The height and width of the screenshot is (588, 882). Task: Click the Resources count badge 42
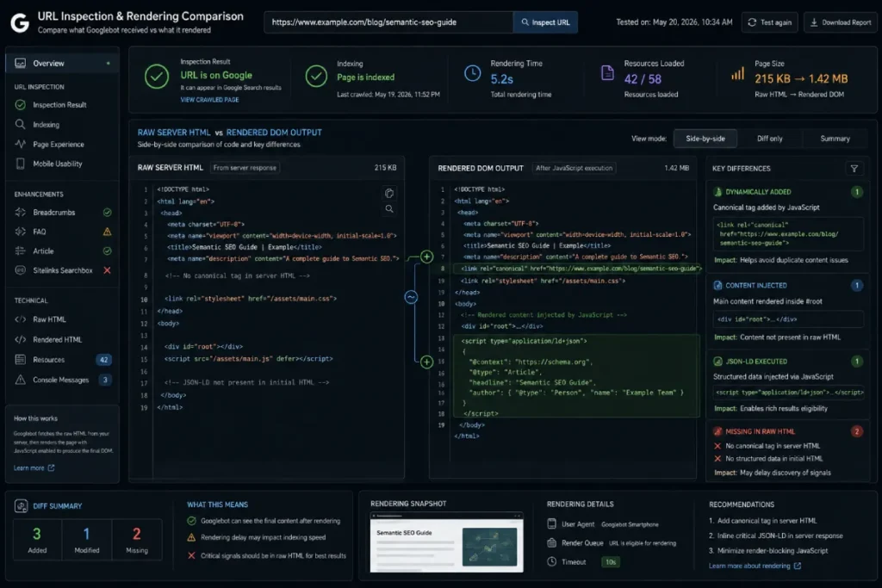point(103,360)
